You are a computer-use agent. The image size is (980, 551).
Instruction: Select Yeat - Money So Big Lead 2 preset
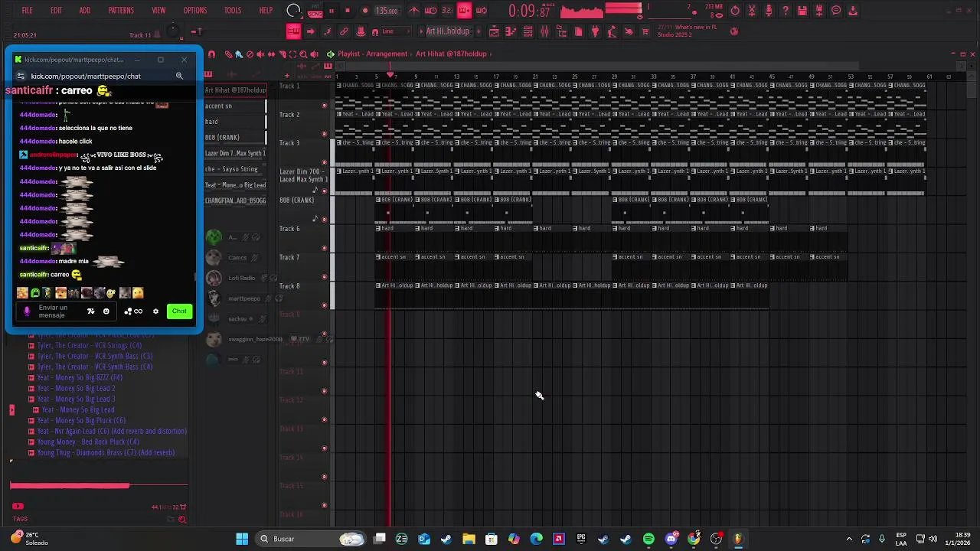(x=77, y=388)
